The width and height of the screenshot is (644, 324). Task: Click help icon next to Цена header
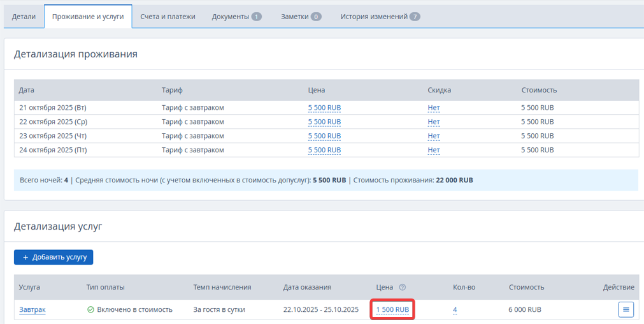(x=403, y=287)
